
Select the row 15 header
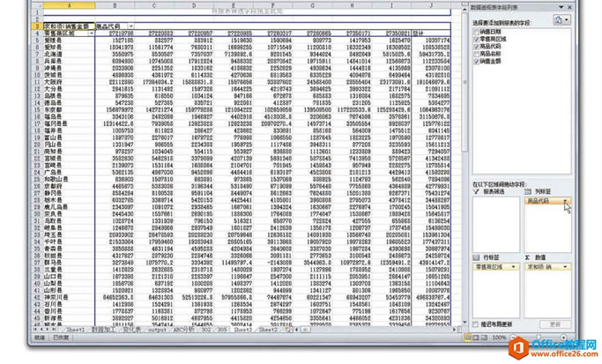[x=37, y=110]
